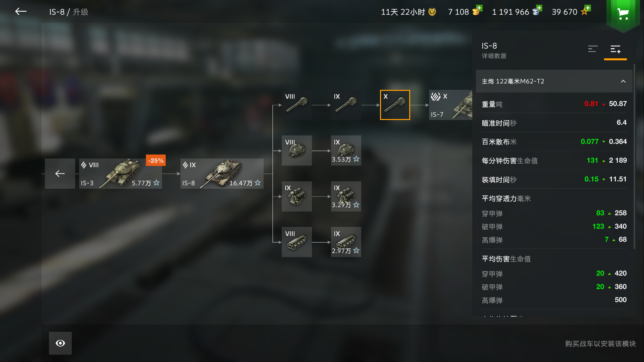Add silver credits using plus icon
This screenshot has width=644, height=362.
[539, 8]
